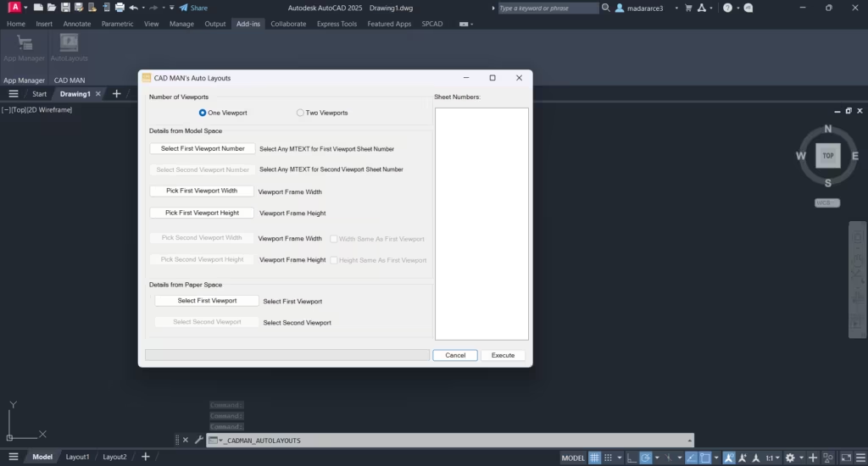The image size is (868, 466).
Task: Open the search magnifier icon
Action: (605, 8)
